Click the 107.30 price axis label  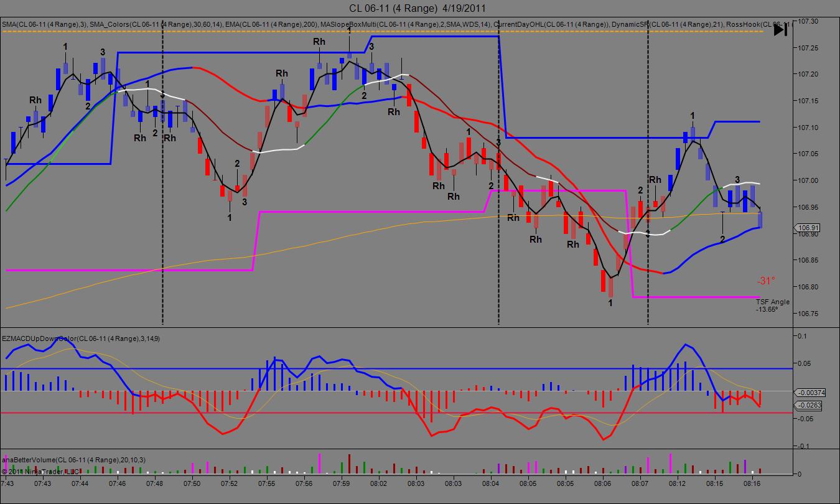click(808, 21)
